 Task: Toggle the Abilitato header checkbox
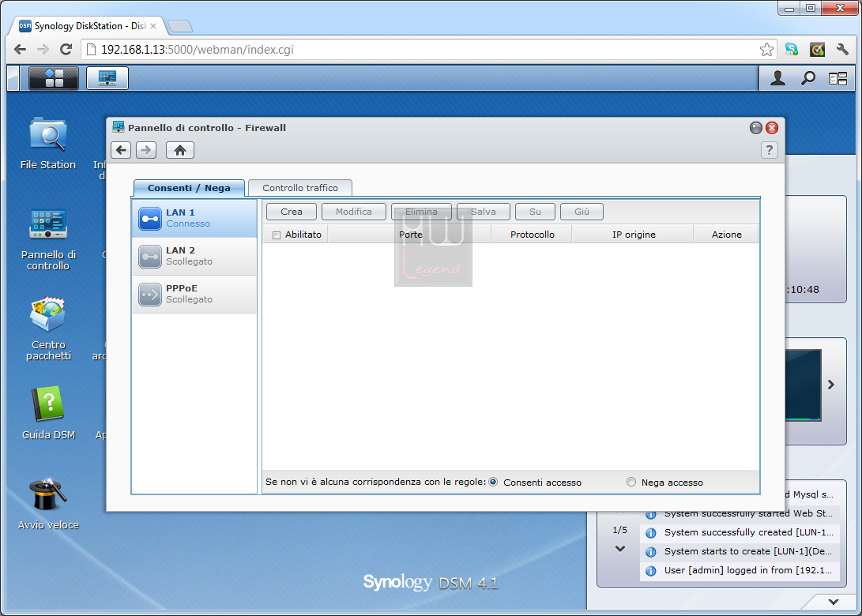coord(277,235)
